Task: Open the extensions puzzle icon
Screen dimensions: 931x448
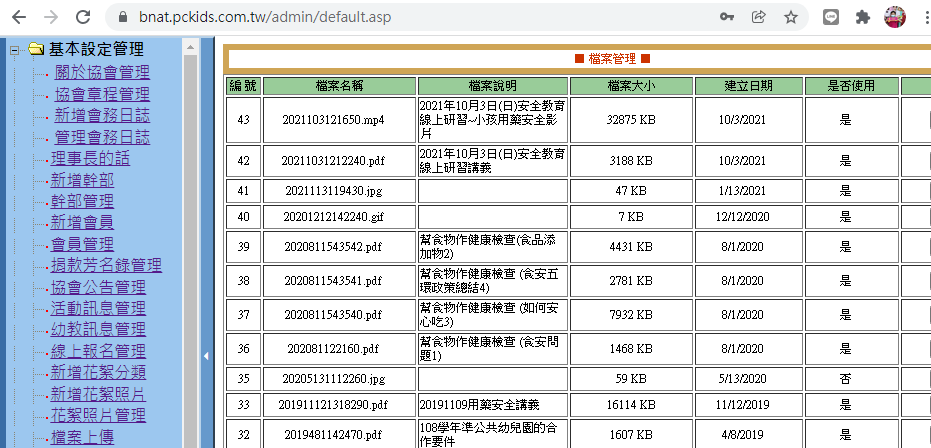Action: point(863,17)
